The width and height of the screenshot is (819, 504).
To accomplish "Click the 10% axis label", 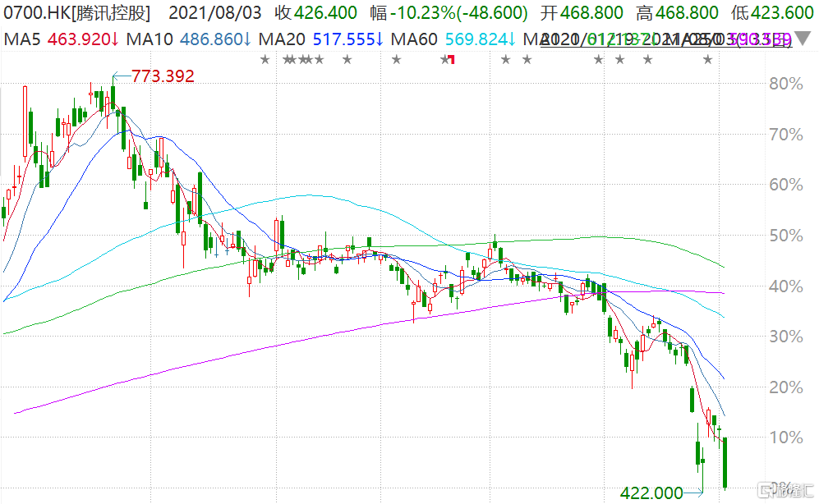I will (x=785, y=438).
